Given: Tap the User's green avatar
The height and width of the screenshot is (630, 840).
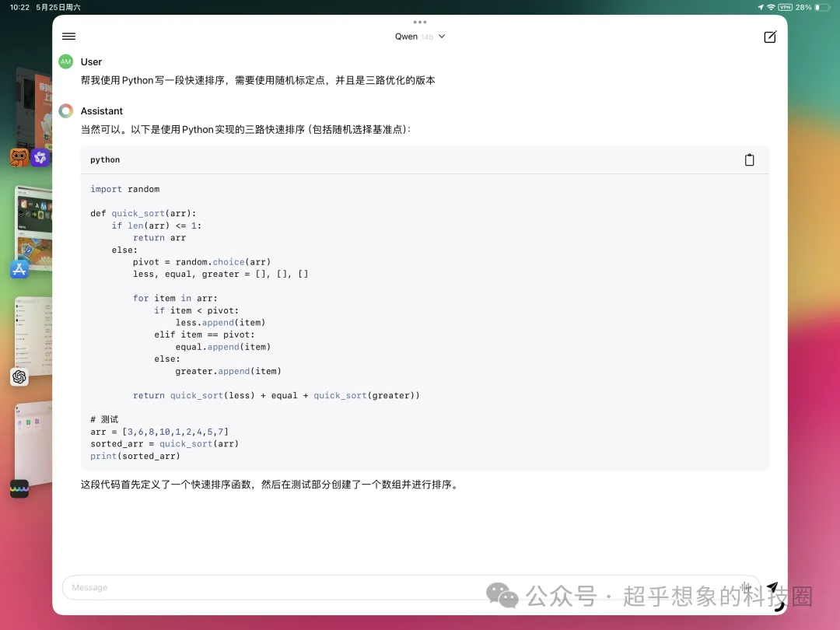Looking at the screenshot, I should pyautogui.click(x=65, y=61).
